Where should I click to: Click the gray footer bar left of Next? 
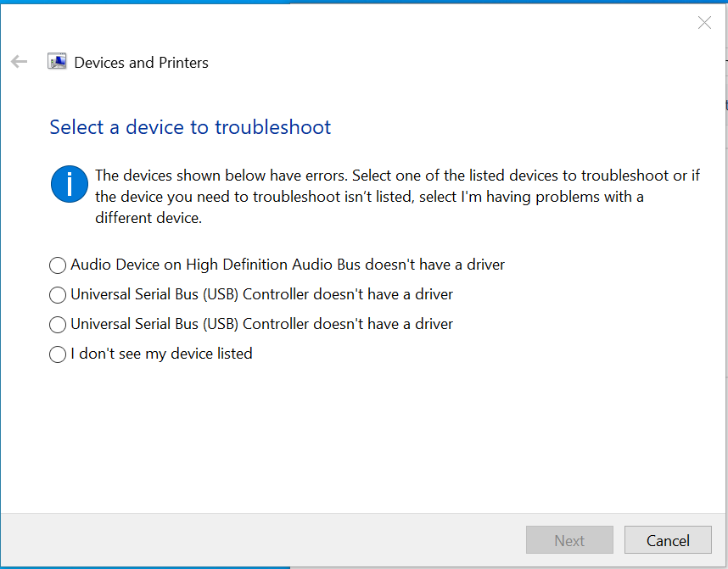coord(255,540)
